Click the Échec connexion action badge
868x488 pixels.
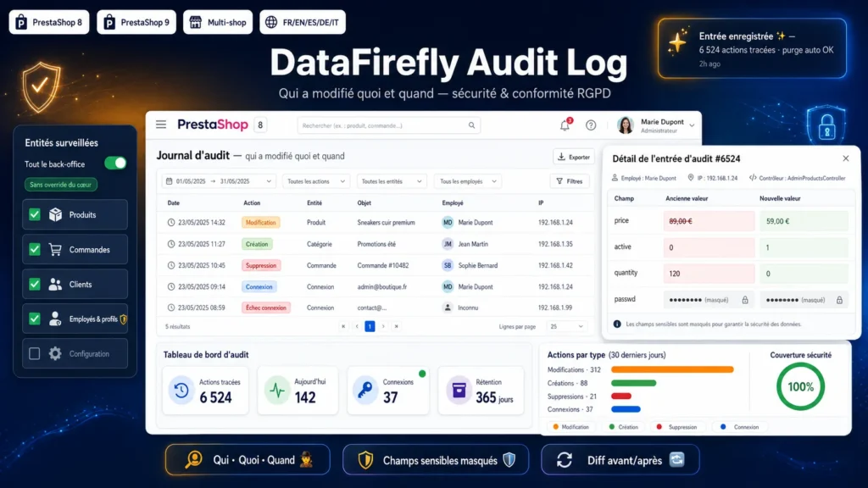pos(266,308)
